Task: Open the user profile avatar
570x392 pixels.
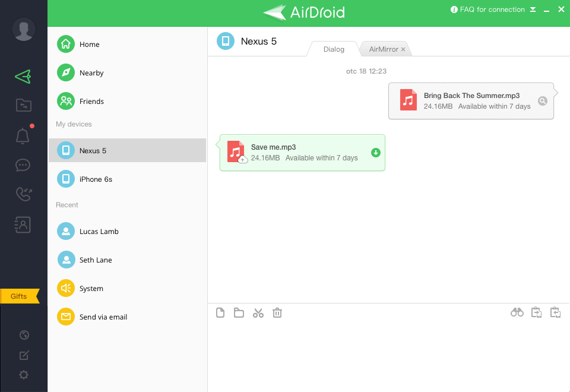Action: pyautogui.click(x=24, y=29)
